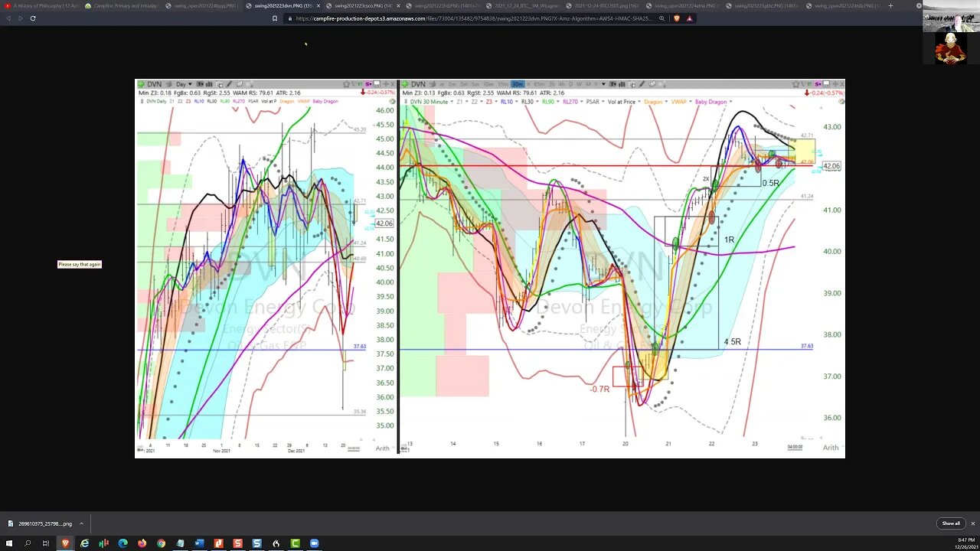This screenshot has height=551, width=980.
Task: Click Show all downloads button
Action: click(951, 523)
